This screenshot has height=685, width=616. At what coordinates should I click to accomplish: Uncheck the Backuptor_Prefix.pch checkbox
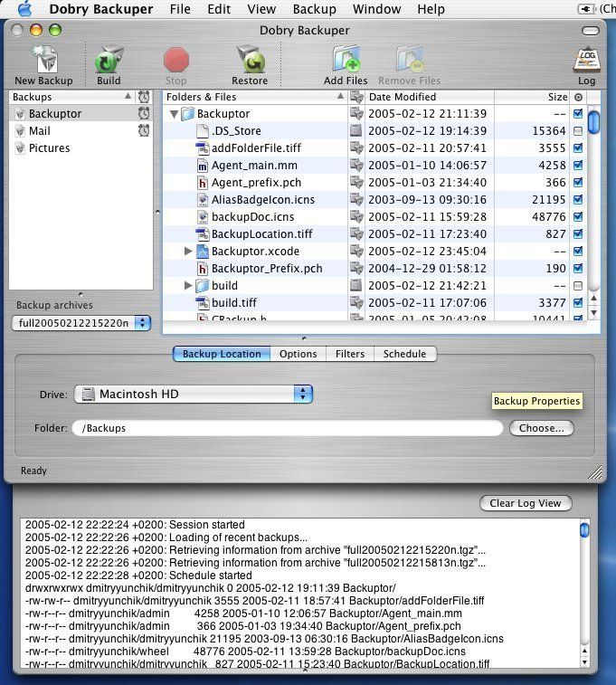578,268
